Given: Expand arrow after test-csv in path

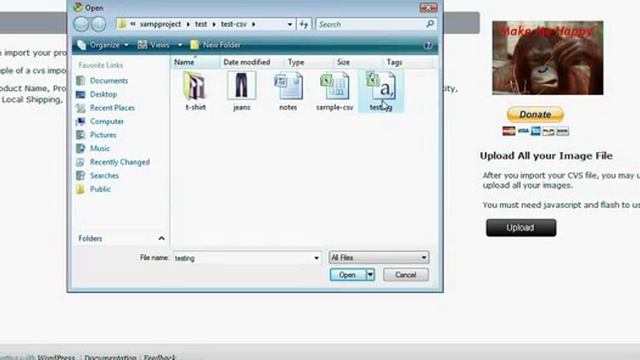Looking at the screenshot, I should 253,24.
